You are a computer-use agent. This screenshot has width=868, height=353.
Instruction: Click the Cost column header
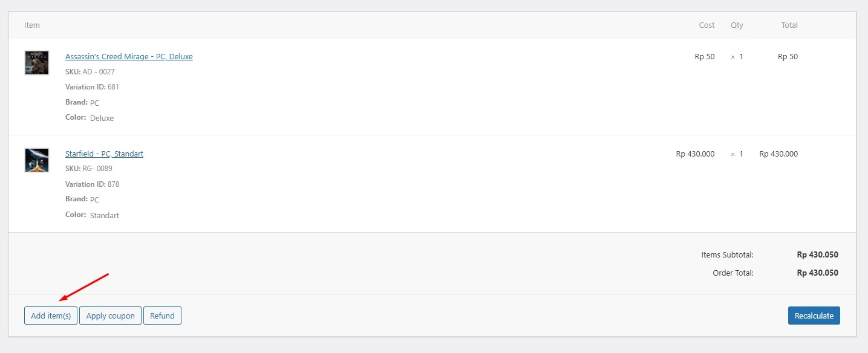(706, 25)
